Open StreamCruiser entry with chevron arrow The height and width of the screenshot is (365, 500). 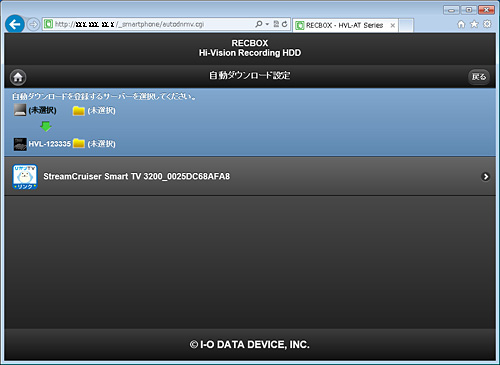coord(486,177)
